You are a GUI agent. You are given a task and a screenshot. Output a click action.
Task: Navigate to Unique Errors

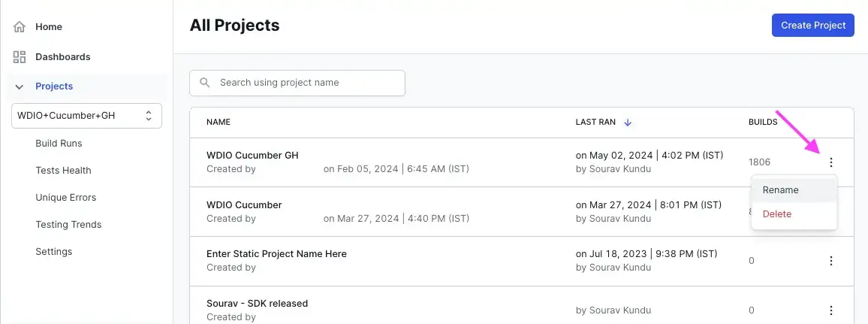coord(65,198)
